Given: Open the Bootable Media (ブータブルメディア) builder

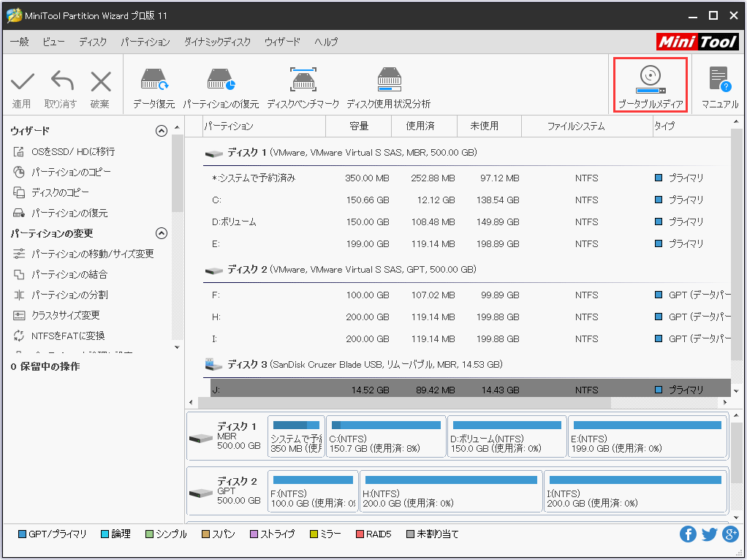Looking at the screenshot, I should pos(651,85).
